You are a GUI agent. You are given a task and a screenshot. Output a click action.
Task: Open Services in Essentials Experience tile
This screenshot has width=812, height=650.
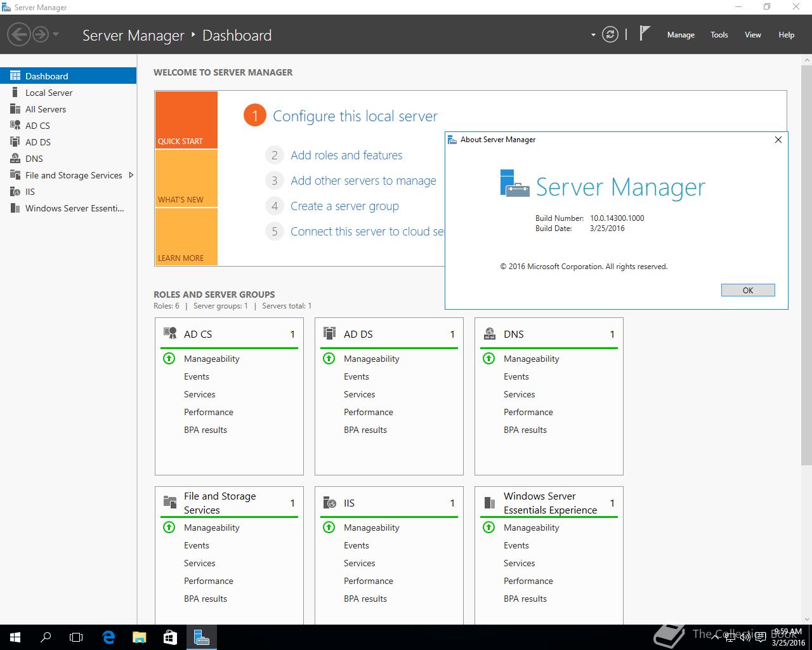(520, 563)
